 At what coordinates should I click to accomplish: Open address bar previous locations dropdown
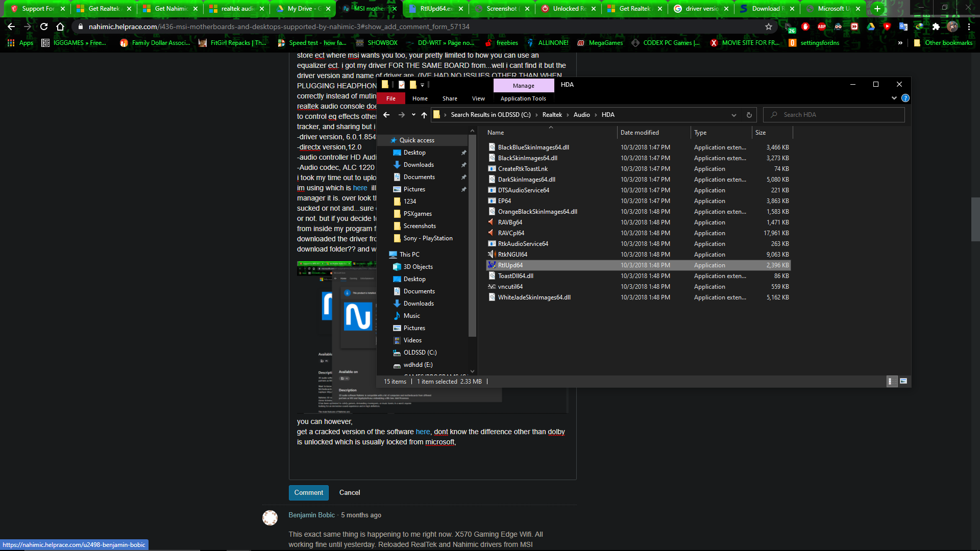(x=733, y=115)
